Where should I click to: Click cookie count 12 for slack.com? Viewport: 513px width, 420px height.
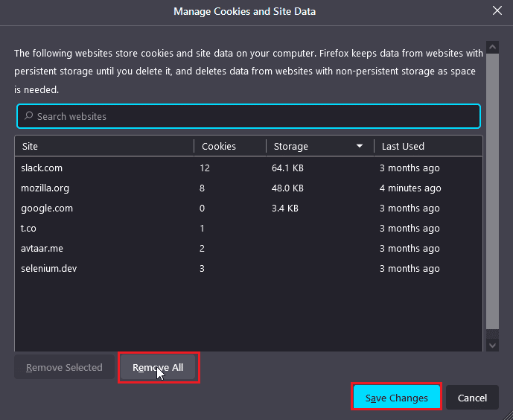pos(205,168)
